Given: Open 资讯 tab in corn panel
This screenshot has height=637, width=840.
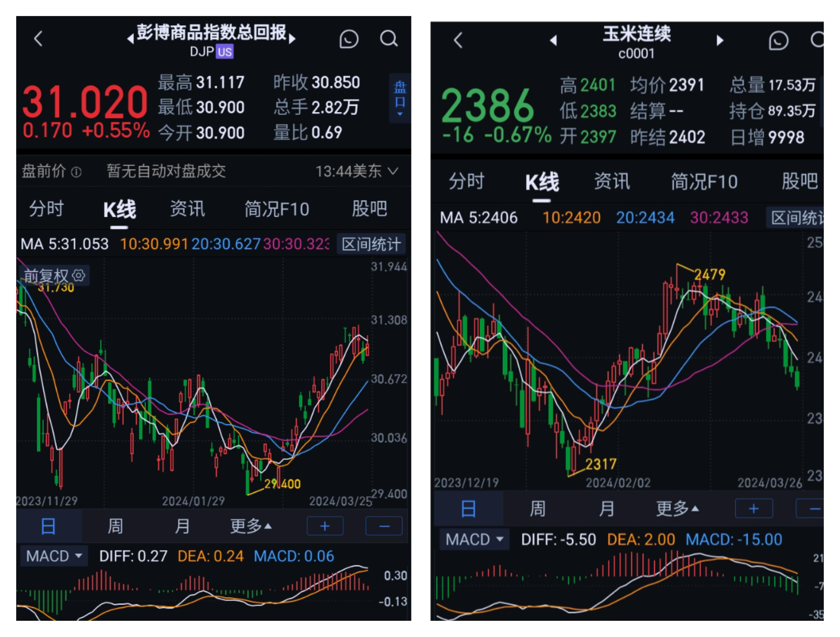Looking at the screenshot, I should 612,181.
